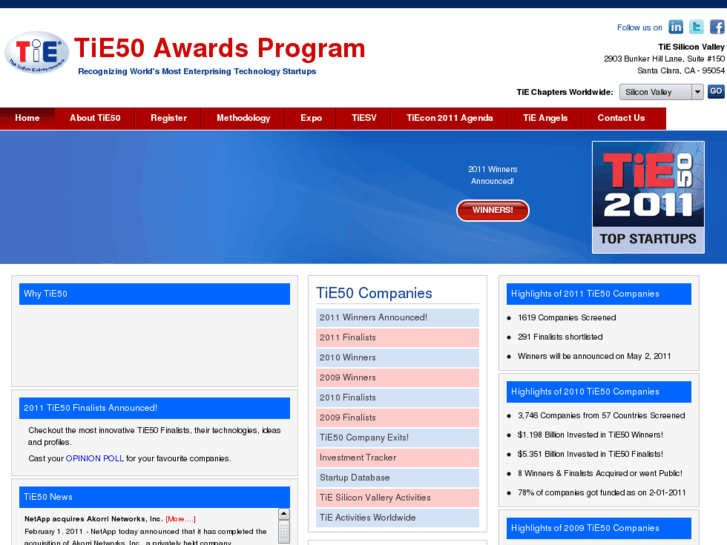Click '78% of companies got funded' bullet
This screenshot has width=727, height=545.
pyautogui.click(x=601, y=493)
